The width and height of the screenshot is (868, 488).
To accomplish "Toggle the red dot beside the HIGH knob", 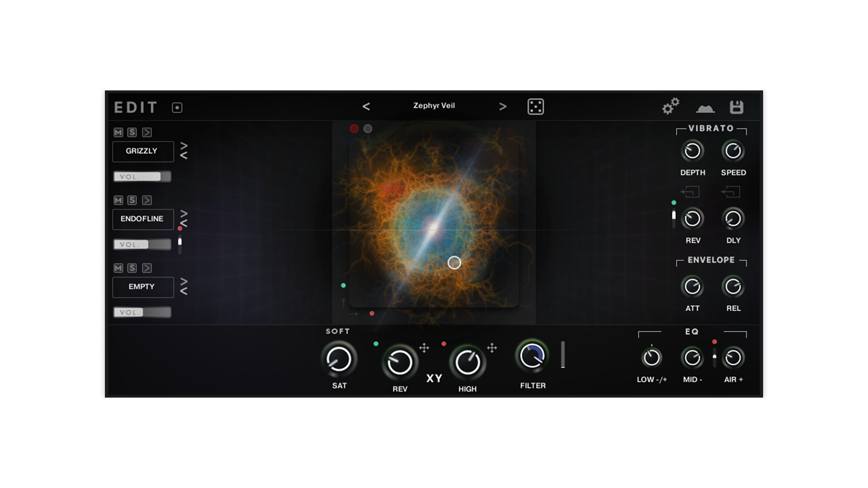I will (444, 344).
